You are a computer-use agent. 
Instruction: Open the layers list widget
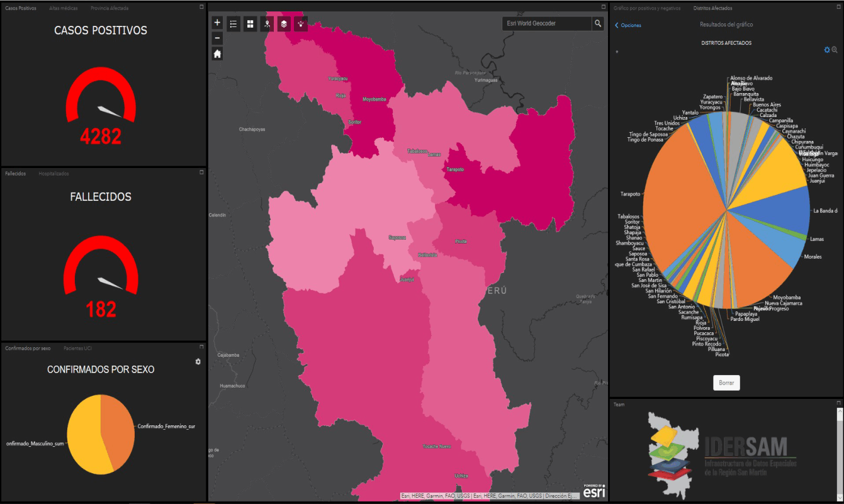pyautogui.click(x=284, y=24)
